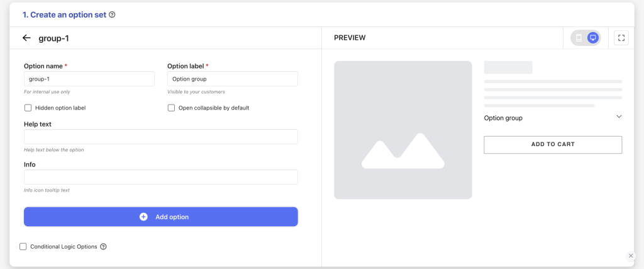Switch preview to mobile view icon
The width and height of the screenshot is (644, 269).
[579, 38]
